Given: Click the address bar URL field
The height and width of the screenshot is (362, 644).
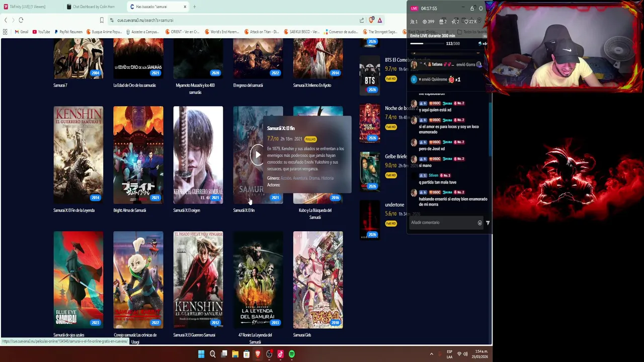Looking at the screenshot, I should [x=234, y=20].
